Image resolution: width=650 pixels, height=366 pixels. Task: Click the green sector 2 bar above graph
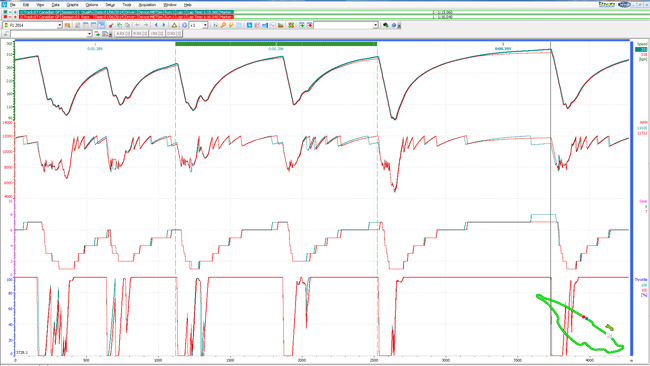276,44
